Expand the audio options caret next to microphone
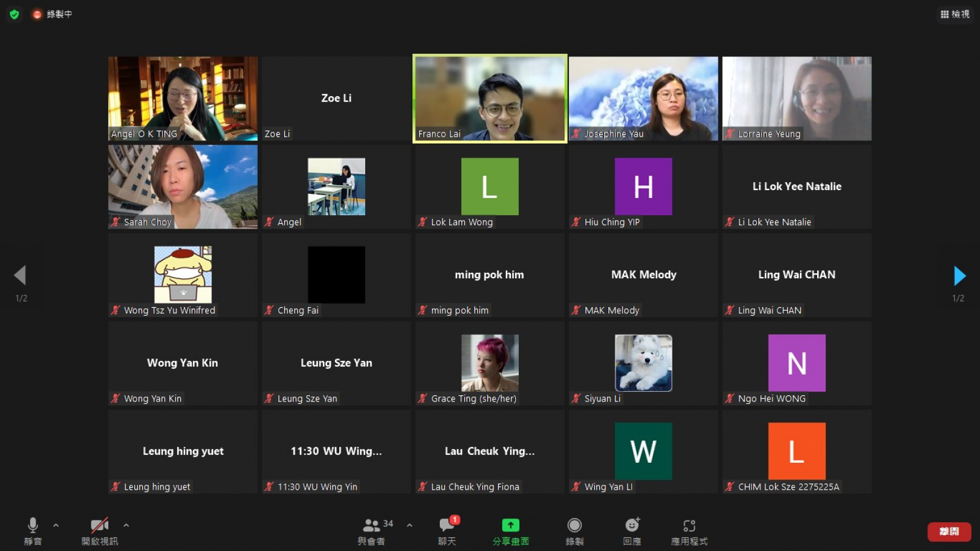 [x=56, y=525]
